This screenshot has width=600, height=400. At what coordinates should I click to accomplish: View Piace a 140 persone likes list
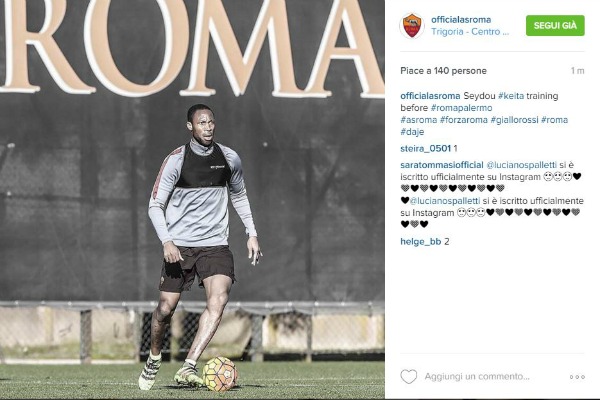coord(443,71)
